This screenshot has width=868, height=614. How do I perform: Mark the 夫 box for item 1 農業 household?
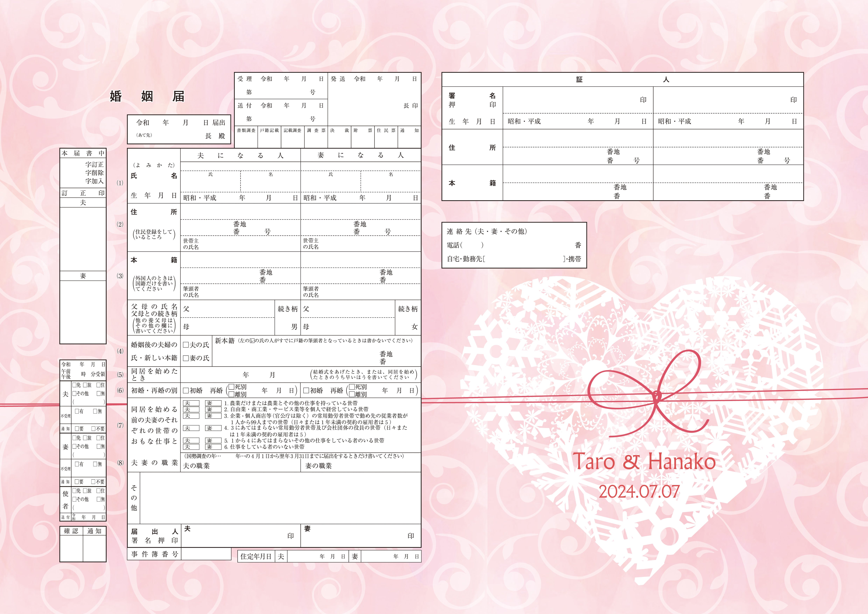click(191, 403)
